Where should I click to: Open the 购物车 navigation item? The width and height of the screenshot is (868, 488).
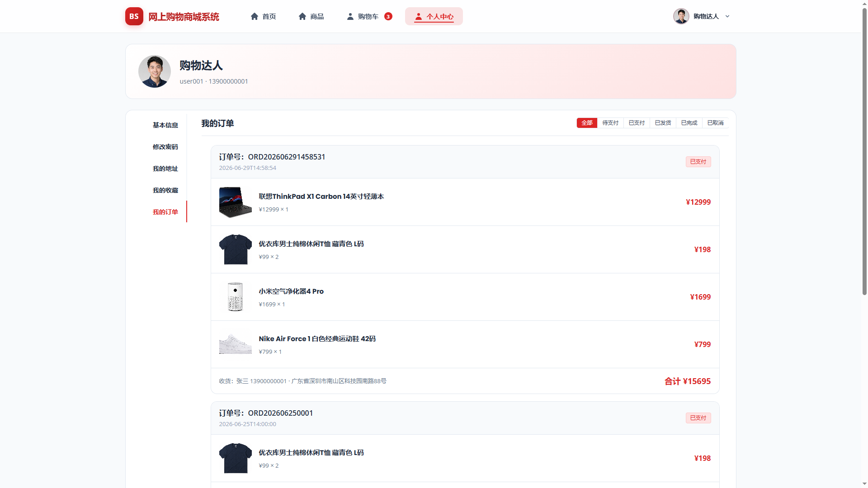click(x=369, y=16)
